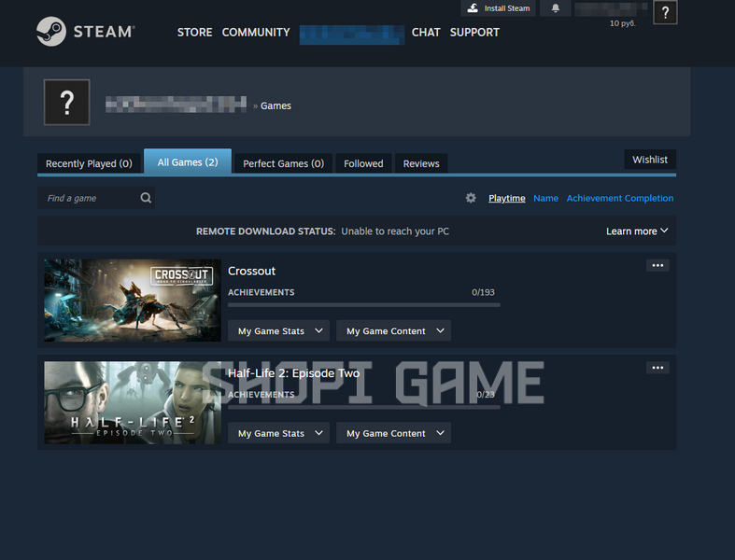Expand Crossout My Game Content dropdown
735x560 pixels.
pos(394,330)
